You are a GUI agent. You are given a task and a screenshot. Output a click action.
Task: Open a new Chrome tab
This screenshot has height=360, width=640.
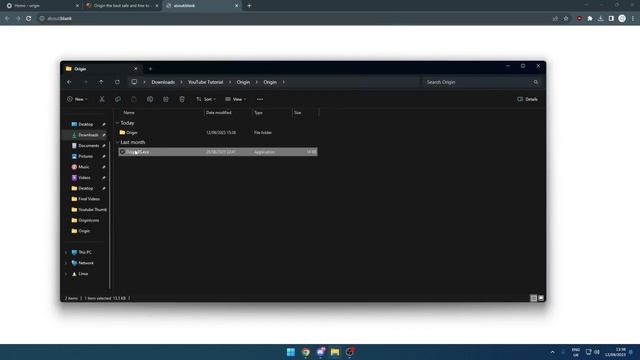point(249,6)
